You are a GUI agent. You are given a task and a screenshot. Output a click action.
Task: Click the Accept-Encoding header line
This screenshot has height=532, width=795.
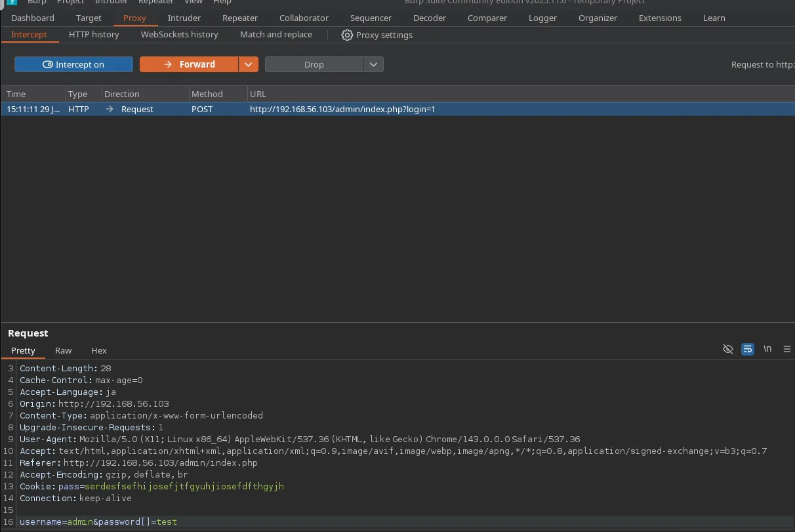click(x=104, y=475)
